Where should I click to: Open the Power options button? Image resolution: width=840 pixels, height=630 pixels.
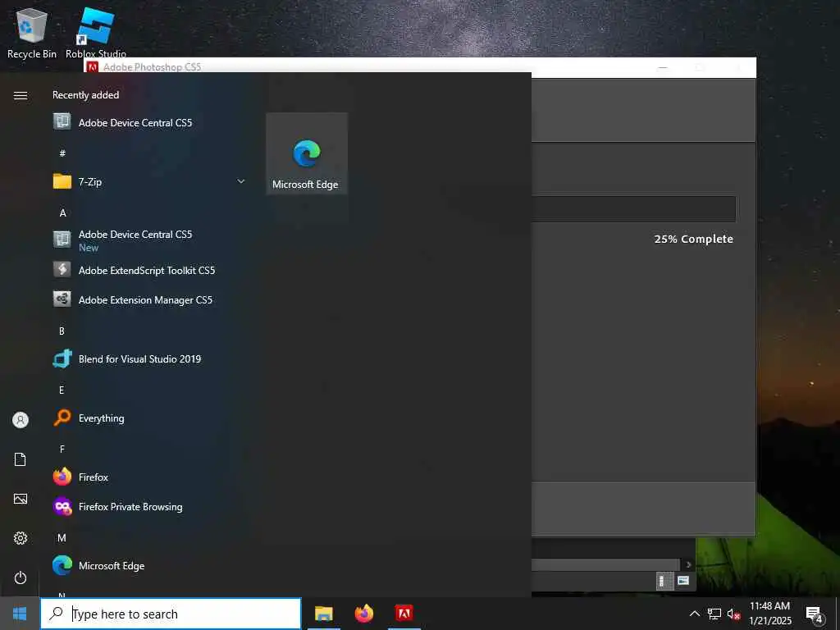tap(21, 577)
